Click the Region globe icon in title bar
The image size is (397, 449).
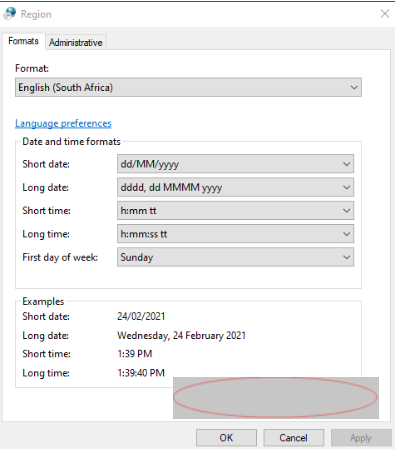(10, 14)
